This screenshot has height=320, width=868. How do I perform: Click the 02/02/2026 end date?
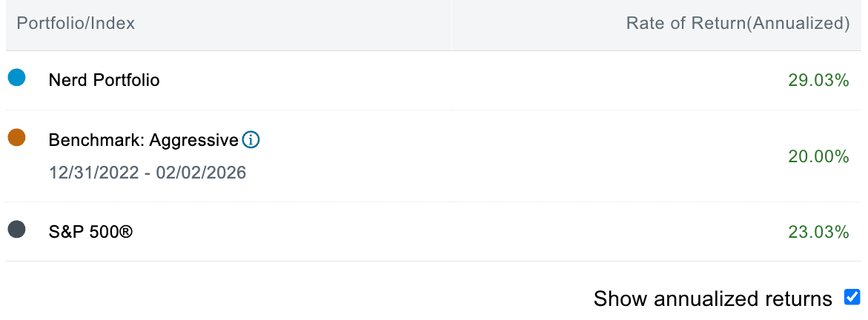coord(202,173)
